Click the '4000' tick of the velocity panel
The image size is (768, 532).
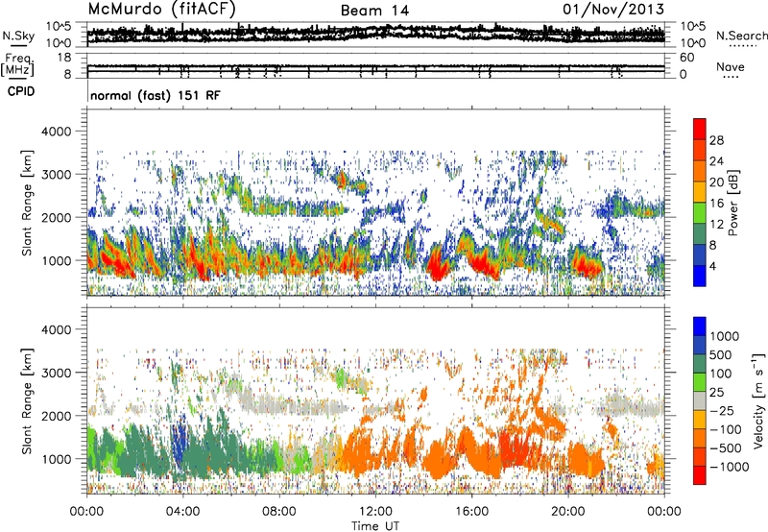pyautogui.click(x=58, y=329)
